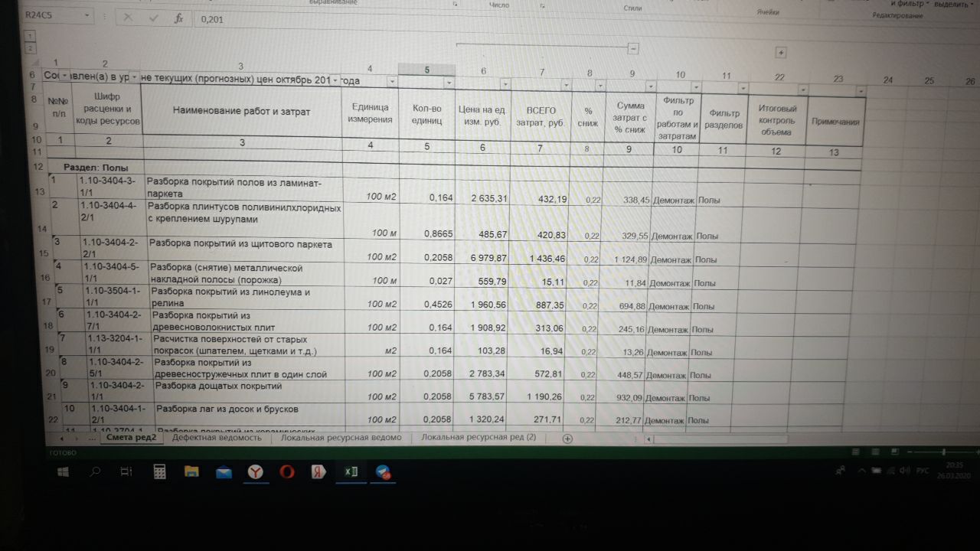Click the sheet tabs ellipsis button
Screen dimensions: 980x551
[x=92, y=439]
